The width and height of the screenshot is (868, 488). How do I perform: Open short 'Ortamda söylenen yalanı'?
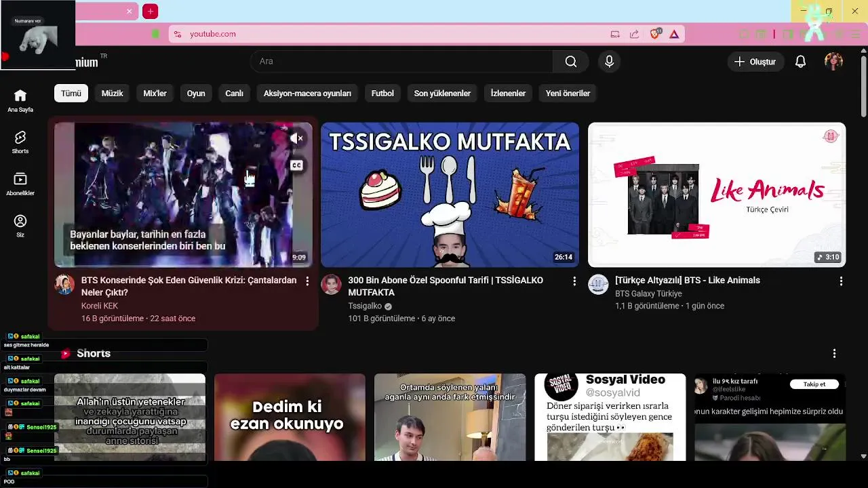pyautogui.click(x=450, y=417)
